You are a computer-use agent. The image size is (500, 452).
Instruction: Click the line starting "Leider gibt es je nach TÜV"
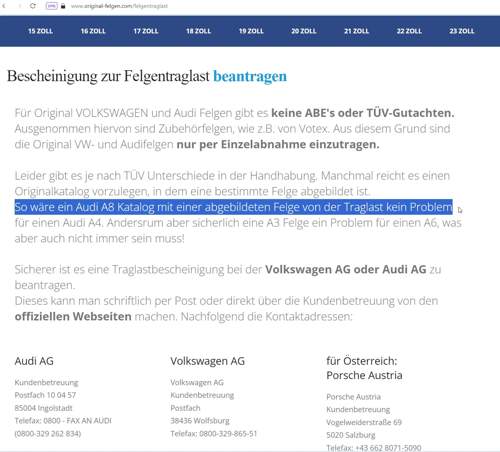[232, 176]
